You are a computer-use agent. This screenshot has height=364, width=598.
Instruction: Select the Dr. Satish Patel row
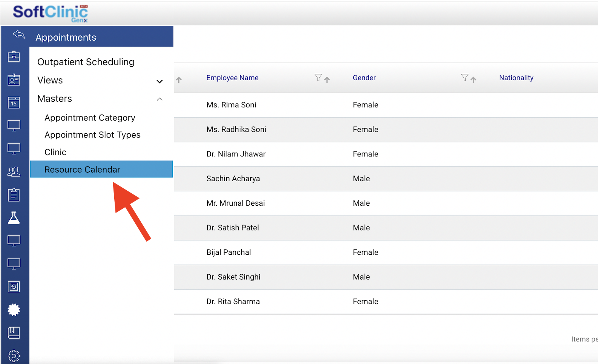click(x=233, y=228)
